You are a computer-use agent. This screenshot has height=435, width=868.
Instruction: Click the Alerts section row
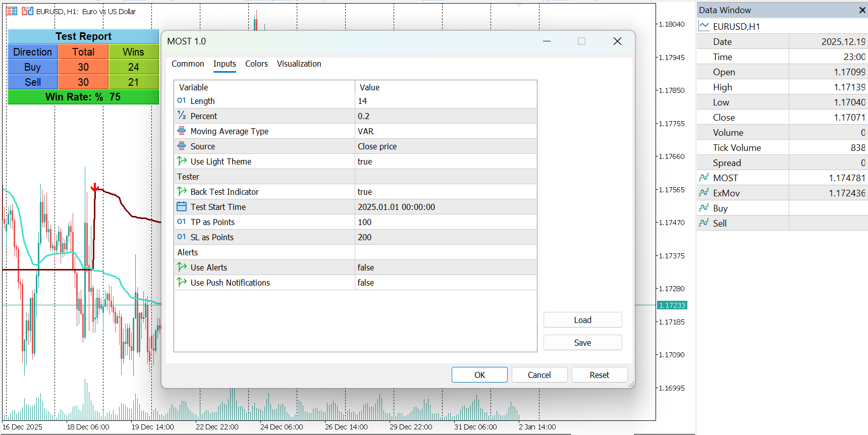[355, 252]
